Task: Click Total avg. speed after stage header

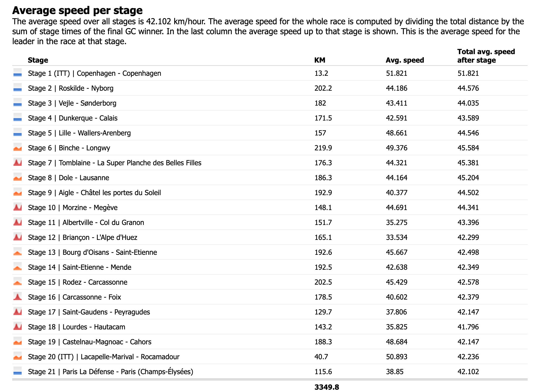Action: 486,56
